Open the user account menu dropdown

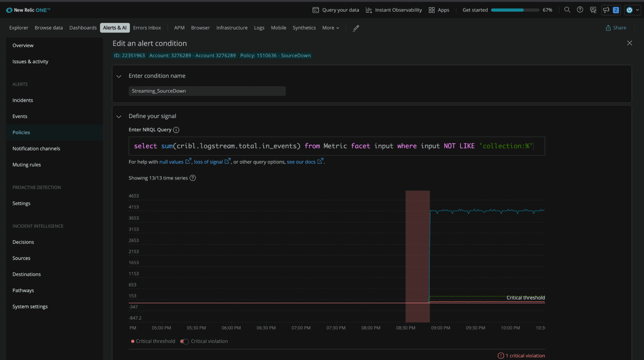coord(632,10)
